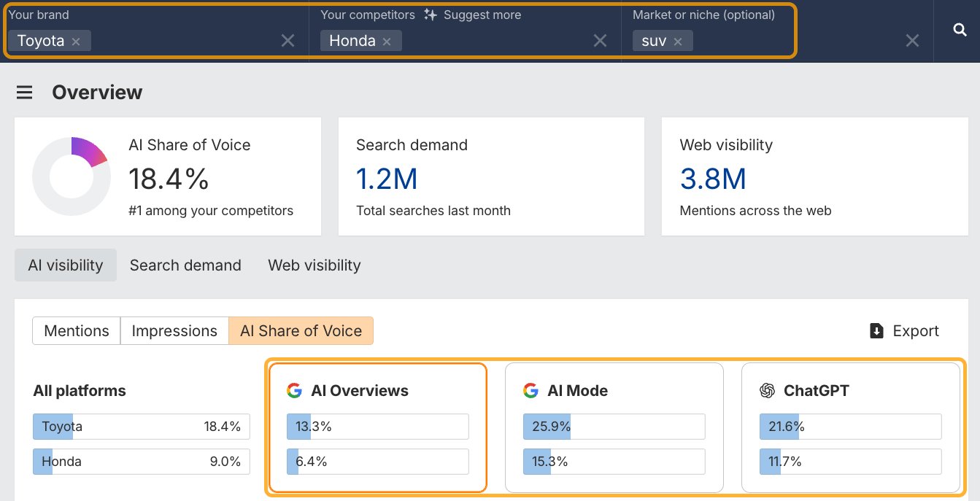The height and width of the screenshot is (501, 980).
Task: Remove the Honda competitor tag
Action: point(386,41)
